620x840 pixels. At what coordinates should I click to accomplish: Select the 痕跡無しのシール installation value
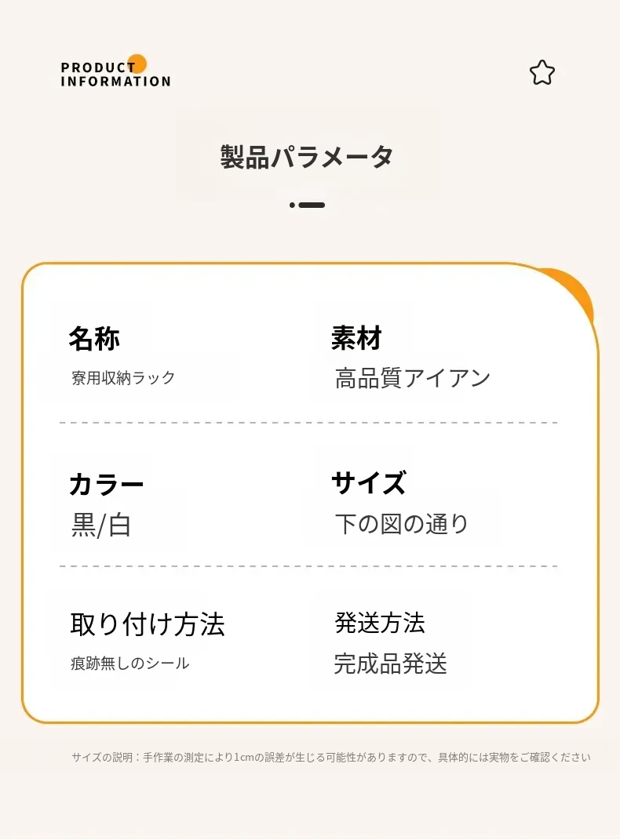[x=130, y=664]
